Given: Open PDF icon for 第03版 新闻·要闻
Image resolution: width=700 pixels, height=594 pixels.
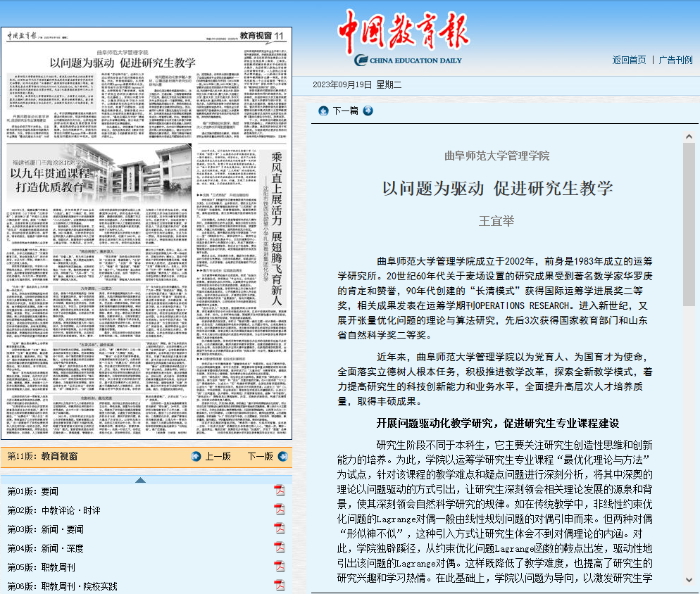Looking at the screenshot, I should [x=279, y=529].
